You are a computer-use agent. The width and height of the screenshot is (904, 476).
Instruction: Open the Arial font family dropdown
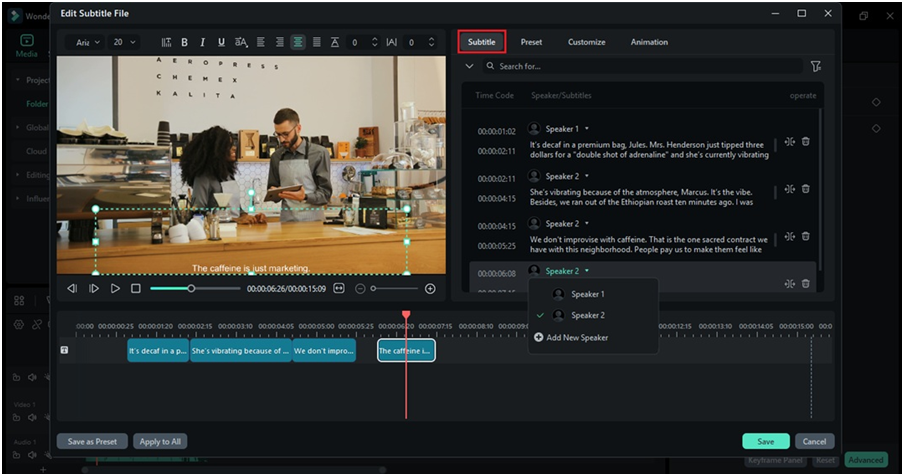tap(84, 42)
